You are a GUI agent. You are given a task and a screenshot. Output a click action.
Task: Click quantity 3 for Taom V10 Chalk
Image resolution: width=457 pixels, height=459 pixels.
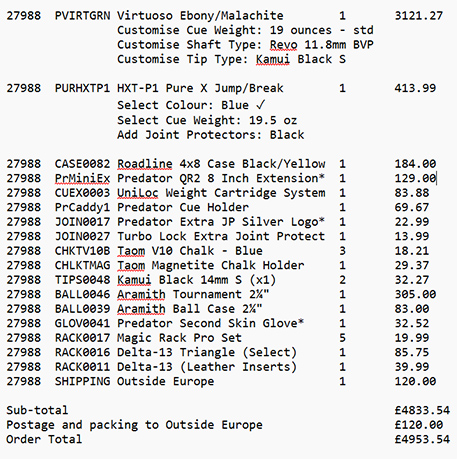click(342, 251)
